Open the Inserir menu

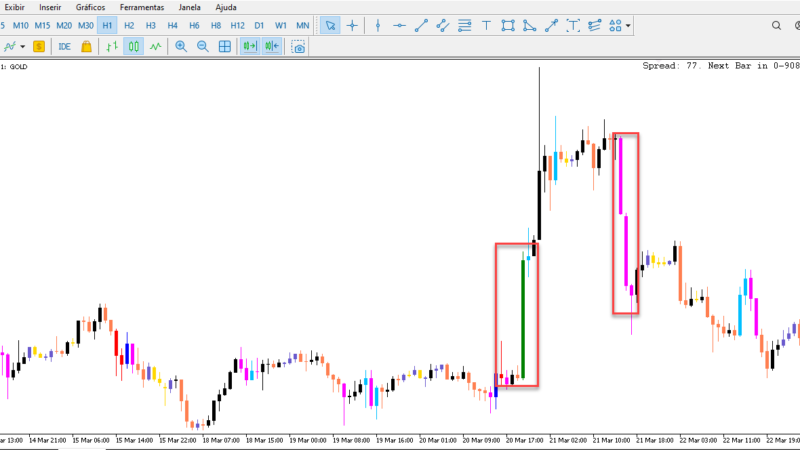(50, 7)
